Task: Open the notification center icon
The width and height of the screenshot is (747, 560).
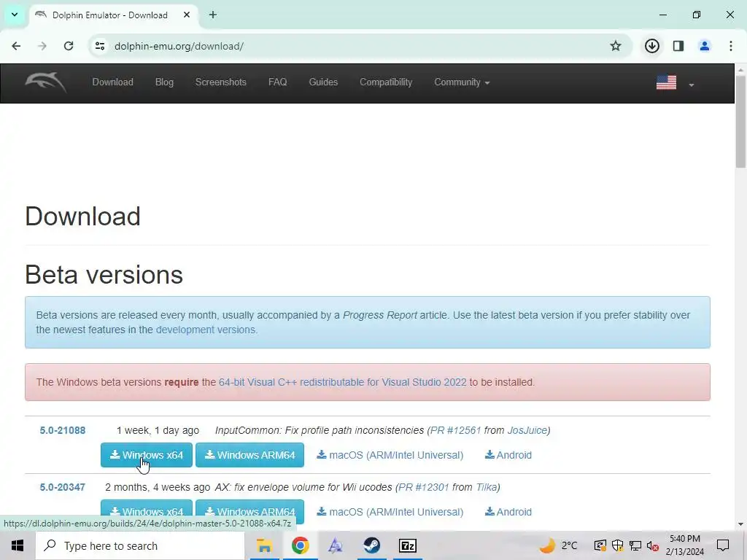Action: coord(723,545)
